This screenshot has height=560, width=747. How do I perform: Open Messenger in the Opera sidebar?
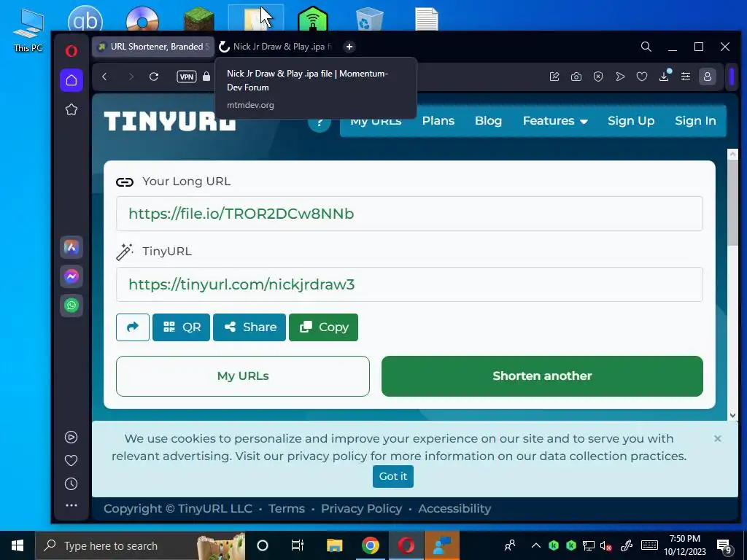(71, 276)
